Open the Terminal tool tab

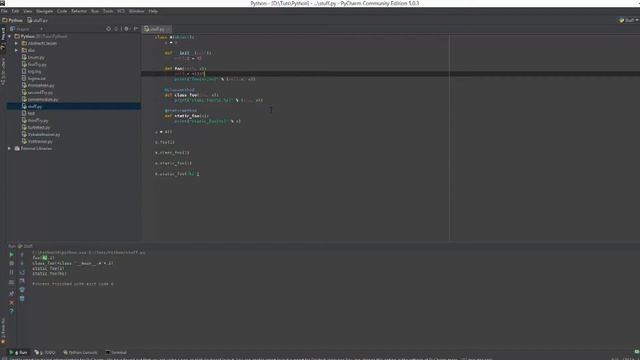point(116,352)
